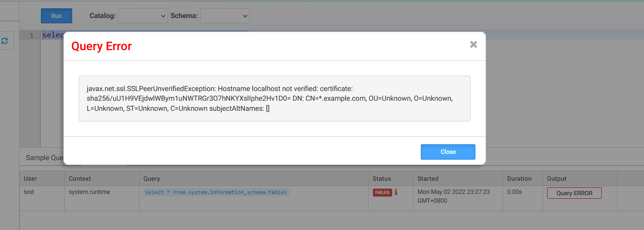Click the User column header
The height and width of the screenshot is (230, 644).
tap(30, 179)
